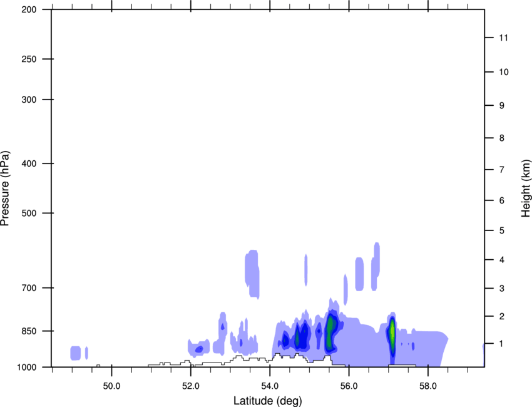
Task: Click the 700 pressure tick label
Action: (x=29, y=288)
